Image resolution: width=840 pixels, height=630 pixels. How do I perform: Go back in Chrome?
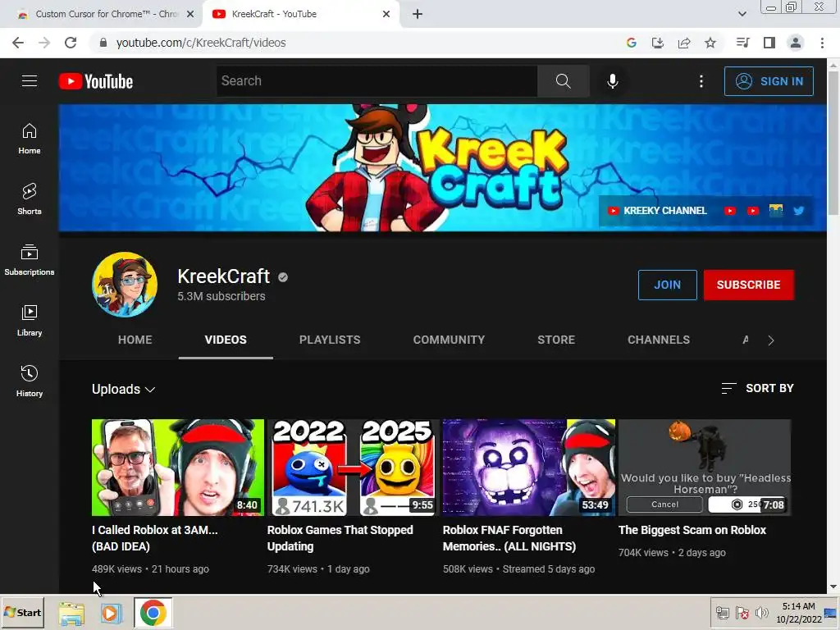(x=18, y=43)
